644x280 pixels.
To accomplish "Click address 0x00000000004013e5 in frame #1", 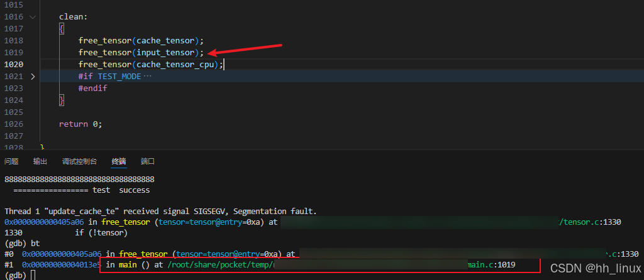I will click(62, 265).
